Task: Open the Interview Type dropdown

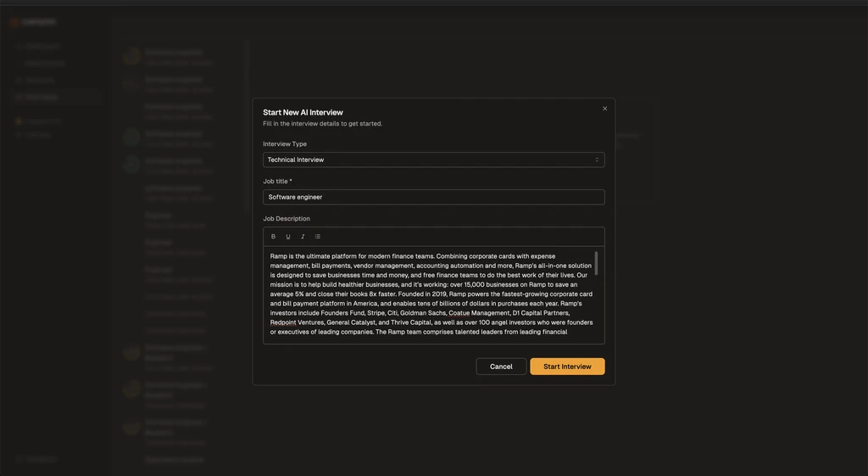Action: click(x=433, y=160)
